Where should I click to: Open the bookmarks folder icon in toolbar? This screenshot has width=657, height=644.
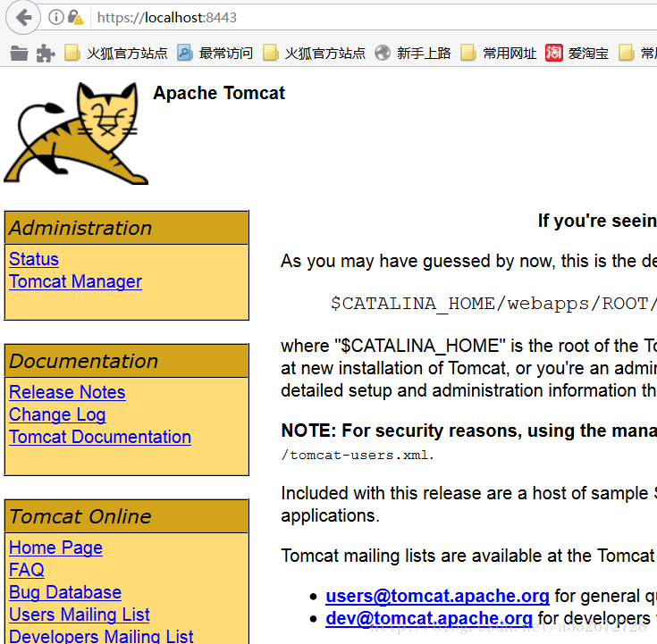(x=19, y=54)
